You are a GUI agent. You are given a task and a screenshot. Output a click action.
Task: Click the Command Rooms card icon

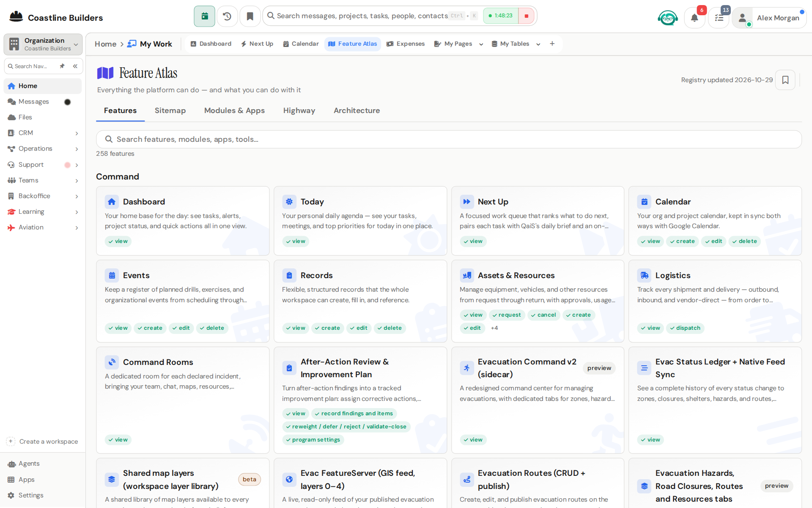click(x=112, y=362)
